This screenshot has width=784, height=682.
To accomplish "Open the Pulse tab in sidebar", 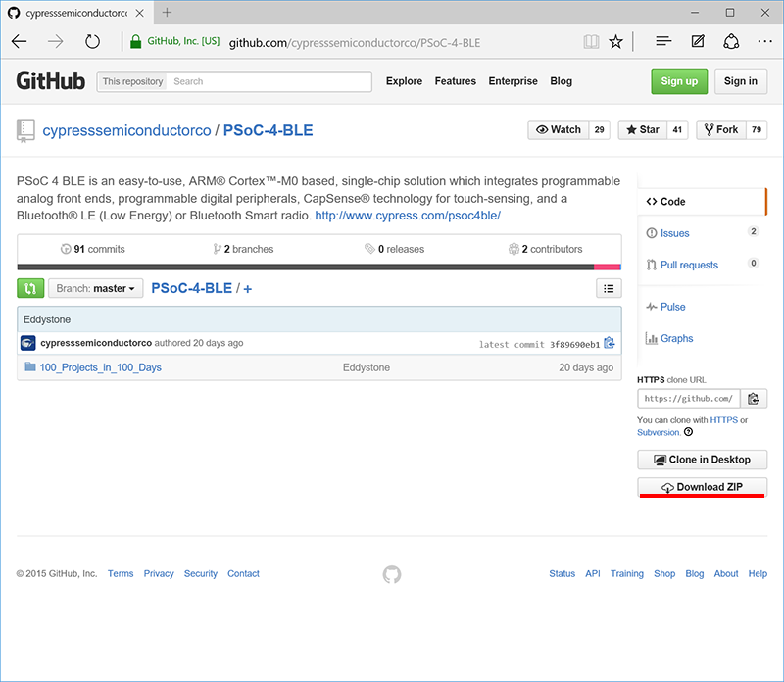I will [x=672, y=307].
